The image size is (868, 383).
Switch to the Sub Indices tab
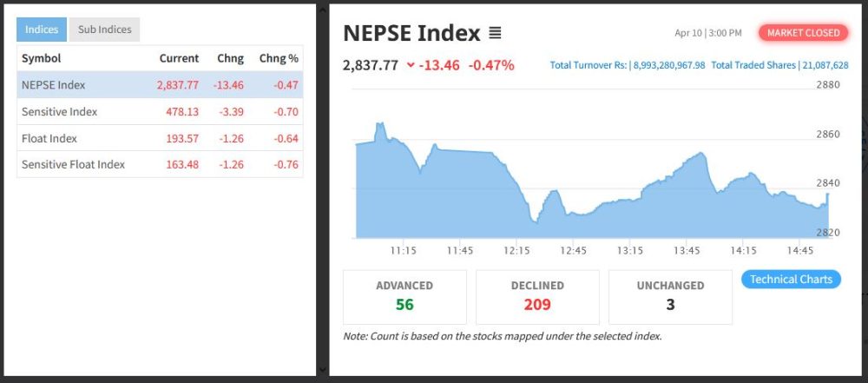tap(104, 30)
